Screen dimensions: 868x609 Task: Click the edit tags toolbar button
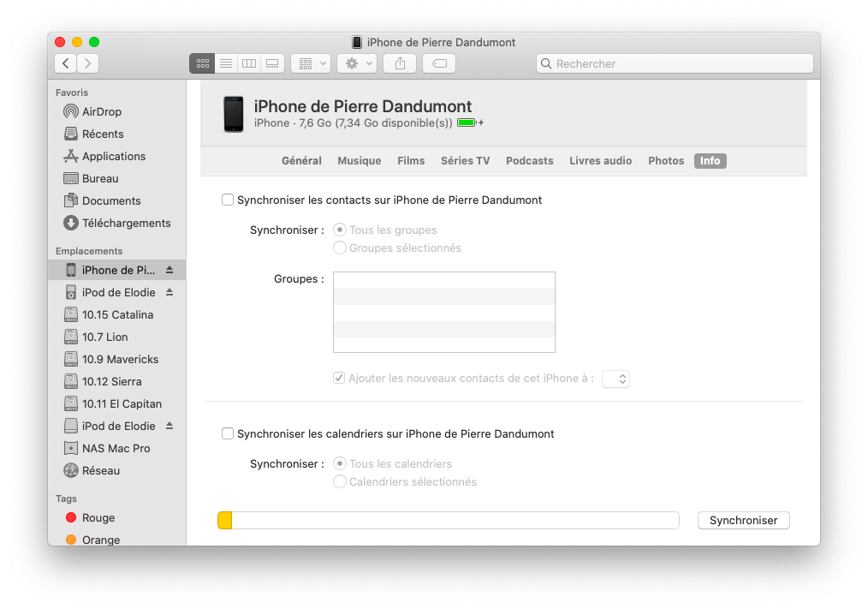[439, 63]
